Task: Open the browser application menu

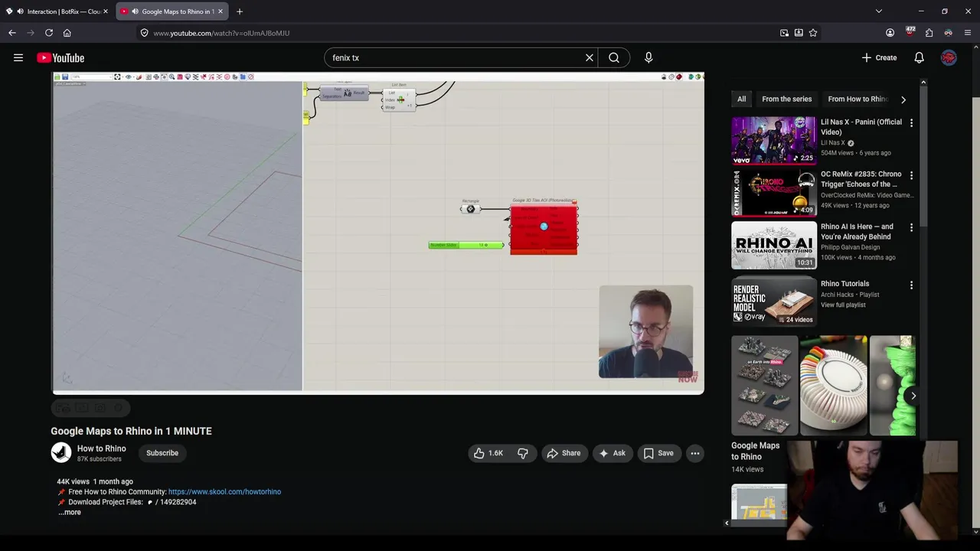Action: (x=968, y=33)
